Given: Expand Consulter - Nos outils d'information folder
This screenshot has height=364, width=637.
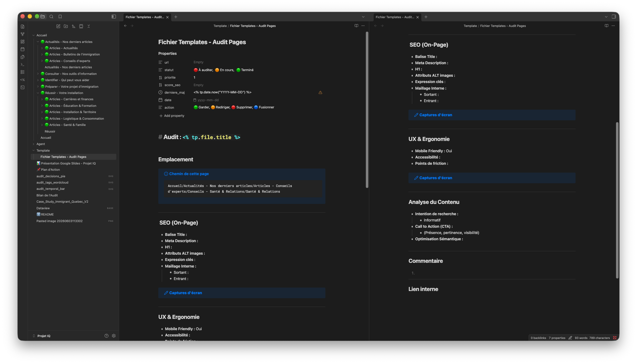Looking at the screenshot, I should 38,74.
